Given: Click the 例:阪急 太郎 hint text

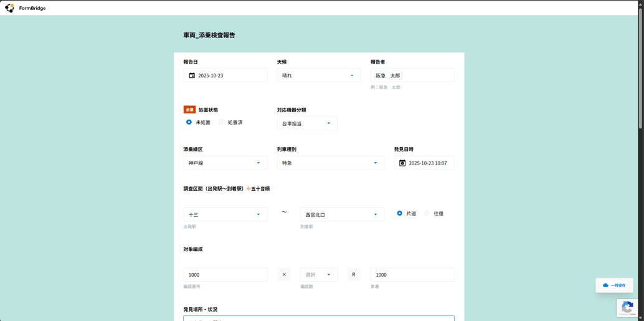Looking at the screenshot, I should pos(386,87).
